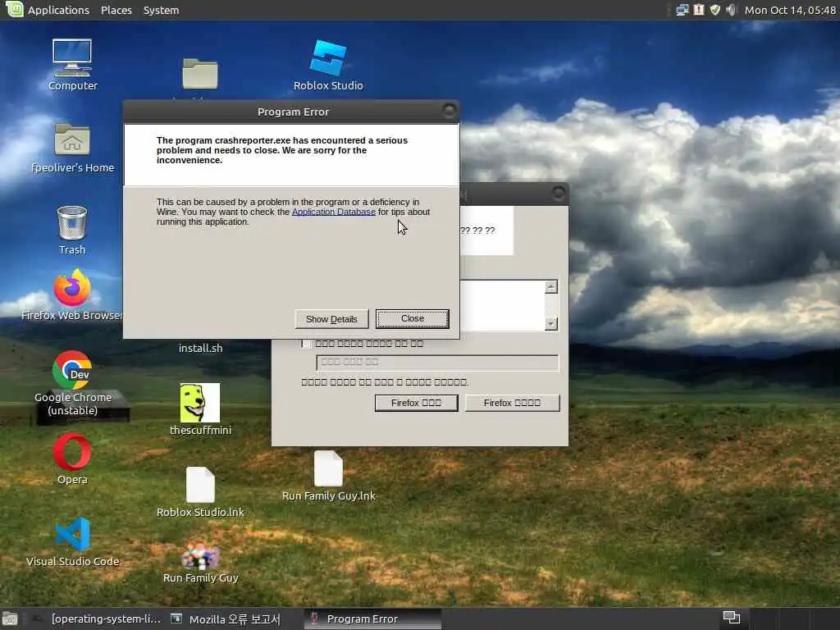Click the Linux Mint logo in panel
Image resolution: width=840 pixels, height=630 pixels.
pyautogui.click(x=14, y=9)
